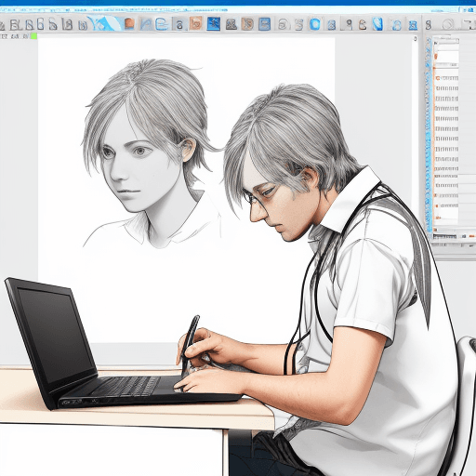Image resolution: width=476 pixels, height=476 pixels.
Task: Click the gray padlock toolbar icon
Action: pyautogui.click(x=179, y=24)
